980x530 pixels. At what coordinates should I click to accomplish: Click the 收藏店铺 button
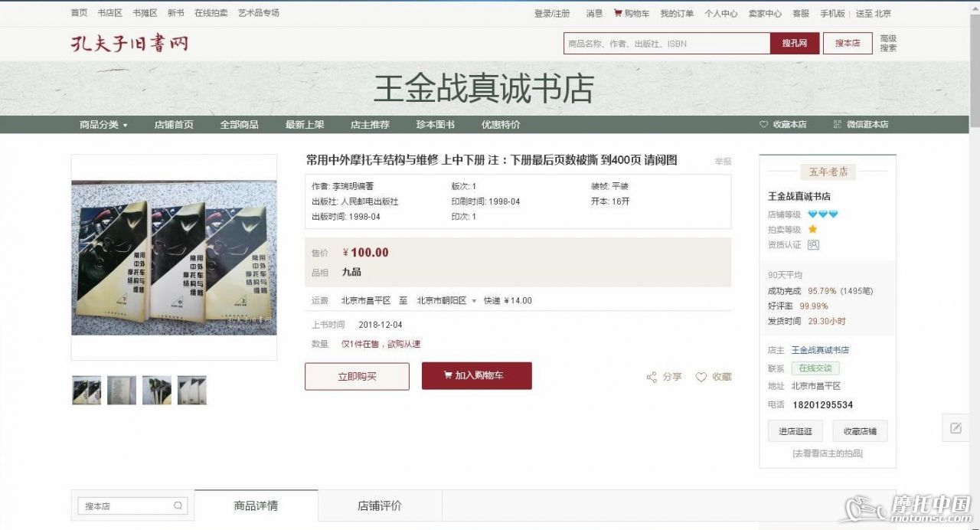tap(860, 431)
